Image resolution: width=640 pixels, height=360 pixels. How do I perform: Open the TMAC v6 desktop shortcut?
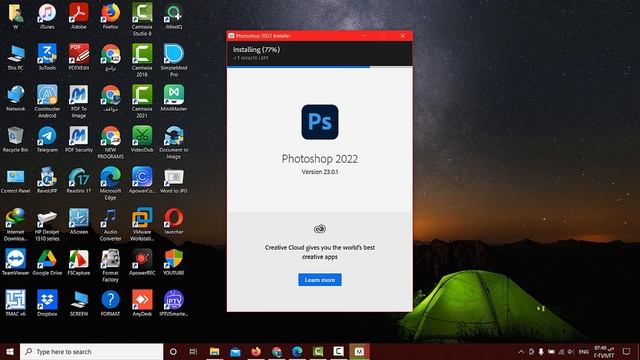[16, 304]
